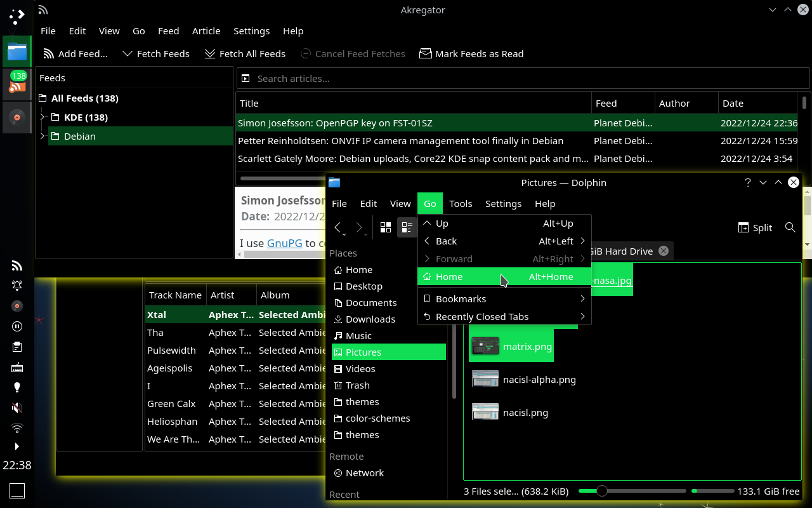The image size is (812, 508).
Task: Open Akregator's Feed menu
Action: coord(168,30)
